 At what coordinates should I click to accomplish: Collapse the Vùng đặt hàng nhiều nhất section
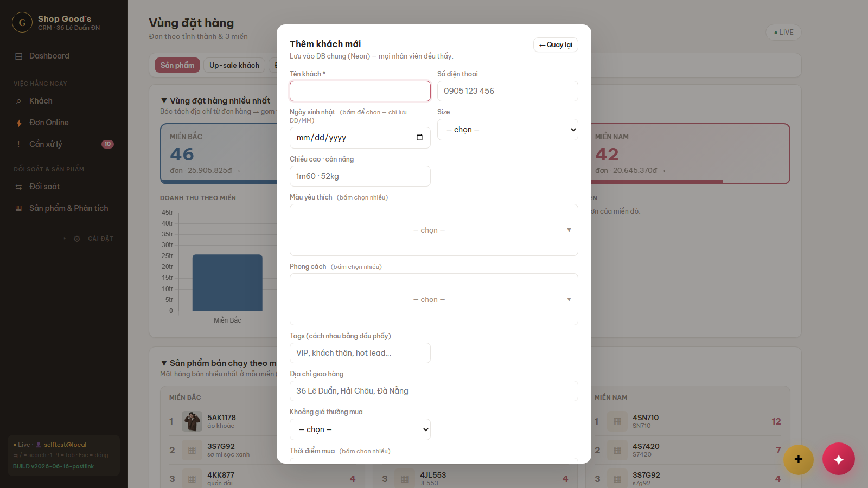click(164, 101)
